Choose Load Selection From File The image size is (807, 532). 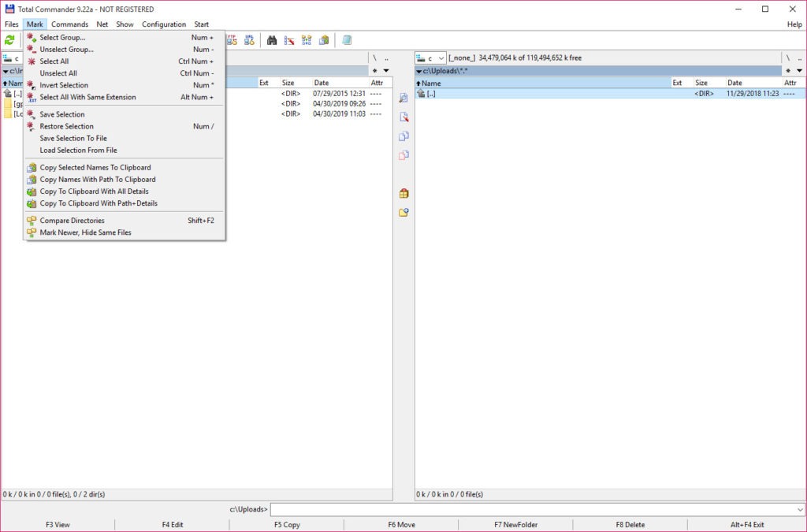(124, 150)
